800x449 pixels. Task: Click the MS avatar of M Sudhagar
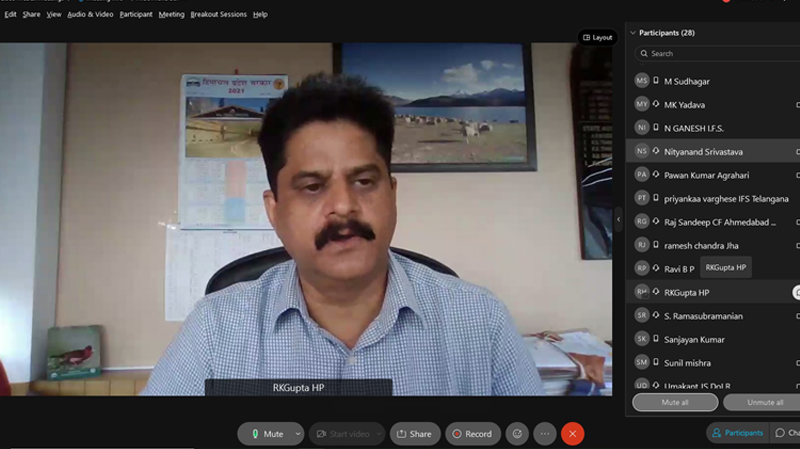642,81
